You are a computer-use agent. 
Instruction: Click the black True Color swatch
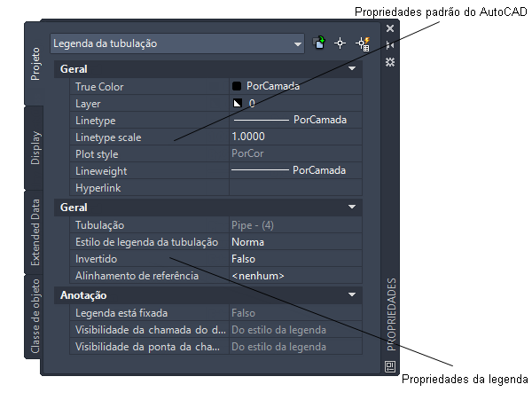[237, 86]
